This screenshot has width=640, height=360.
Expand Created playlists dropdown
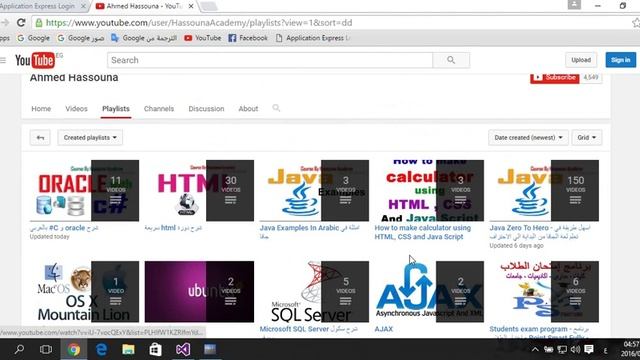click(x=90, y=138)
